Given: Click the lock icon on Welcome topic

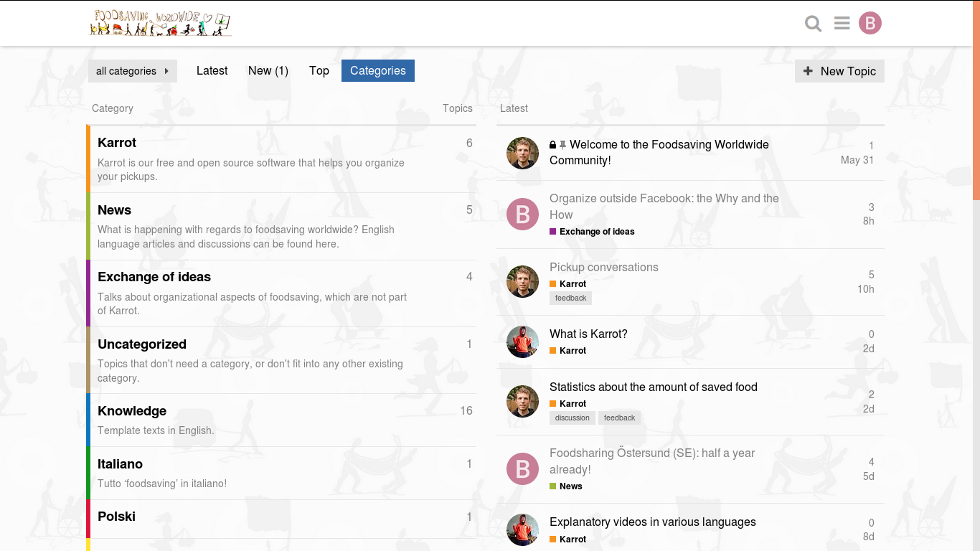Looking at the screenshot, I should (x=553, y=145).
